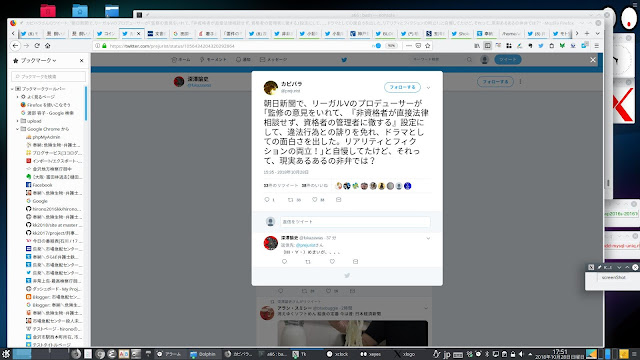This screenshot has width=640, height=360.
Task: Open the xclock task in the taskbar
Action: [x=337, y=354]
